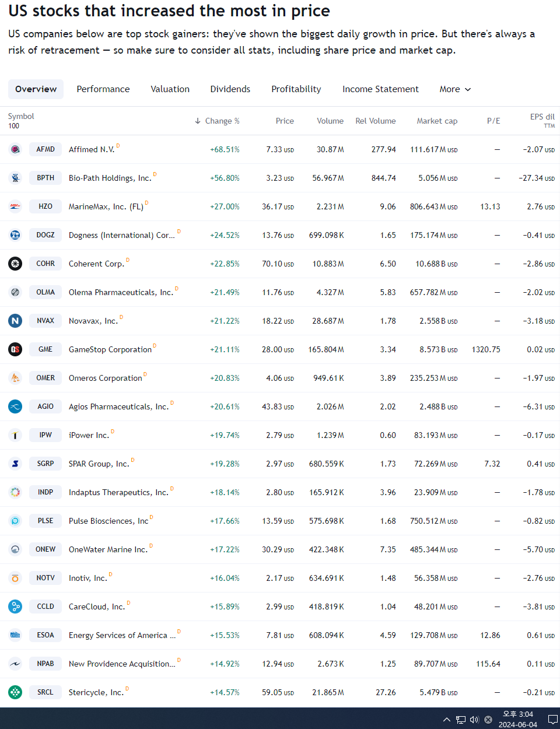
Task: Click the Dogness International logo icon
Action: click(15, 235)
